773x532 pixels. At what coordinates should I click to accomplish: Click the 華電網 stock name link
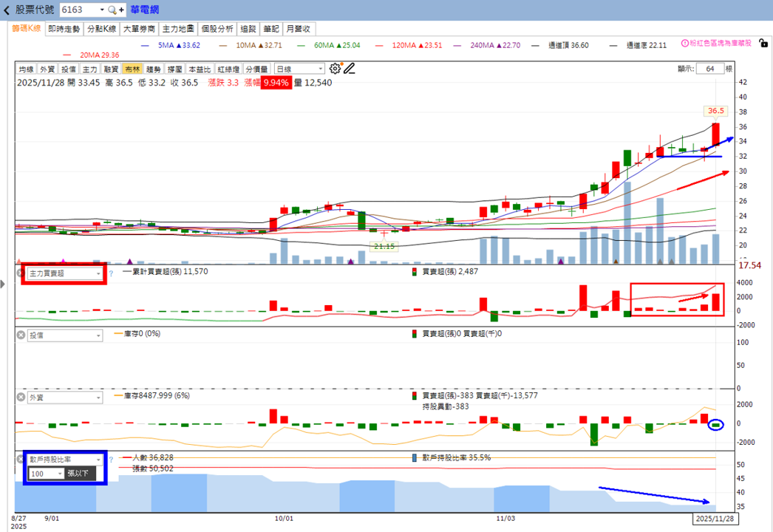click(144, 10)
